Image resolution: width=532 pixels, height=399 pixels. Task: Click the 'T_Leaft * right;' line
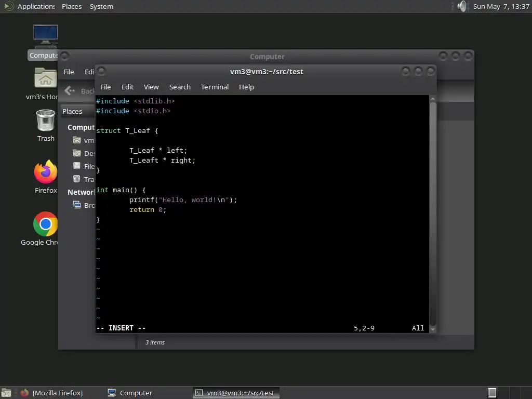coord(162,160)
